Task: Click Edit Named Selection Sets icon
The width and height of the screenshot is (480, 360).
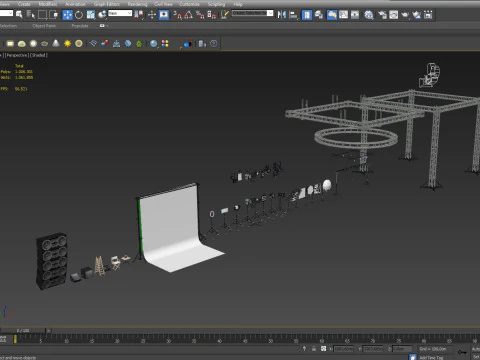Action: click(x=225, y=14)
